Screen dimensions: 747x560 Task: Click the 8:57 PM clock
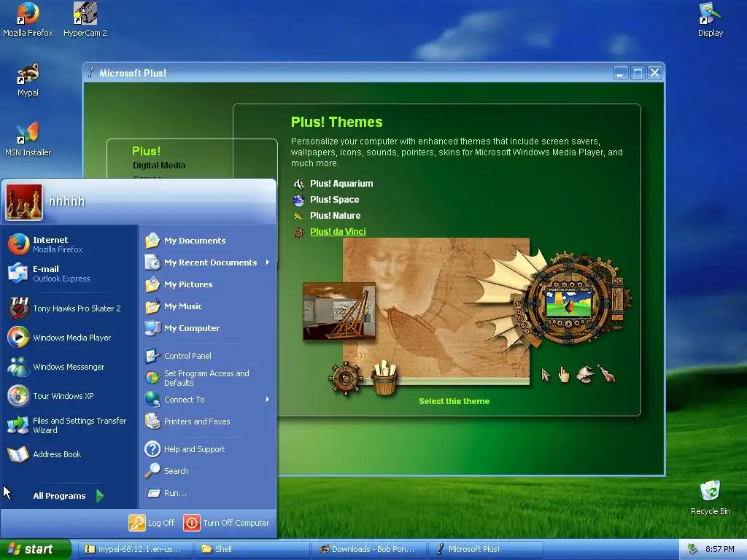point(720,549)
